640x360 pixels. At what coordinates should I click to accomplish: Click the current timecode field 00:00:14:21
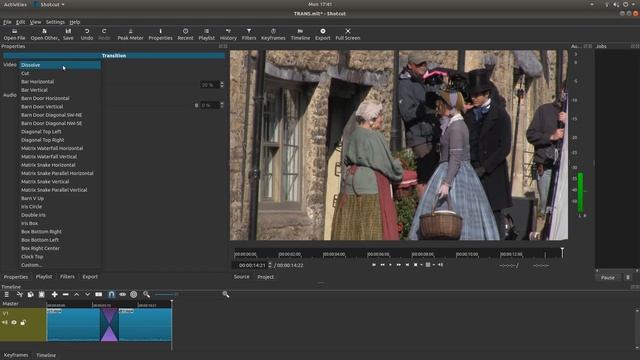(252, 265)
